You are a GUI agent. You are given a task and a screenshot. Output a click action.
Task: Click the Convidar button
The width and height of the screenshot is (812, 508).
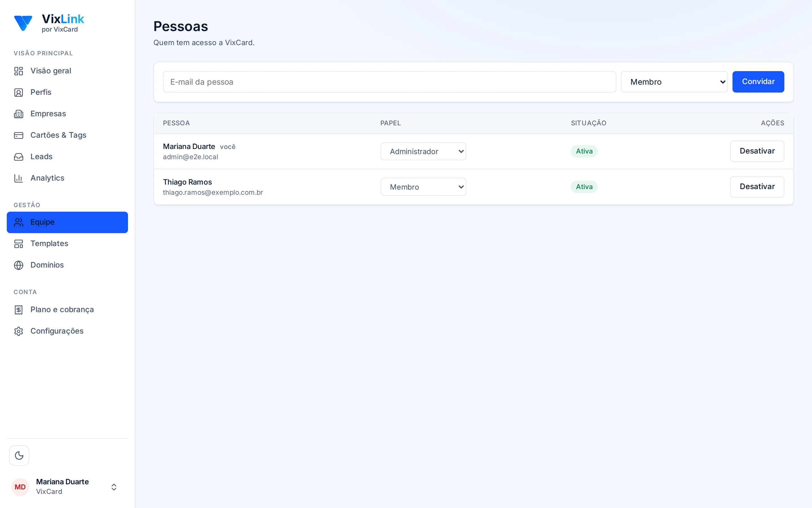758,82
